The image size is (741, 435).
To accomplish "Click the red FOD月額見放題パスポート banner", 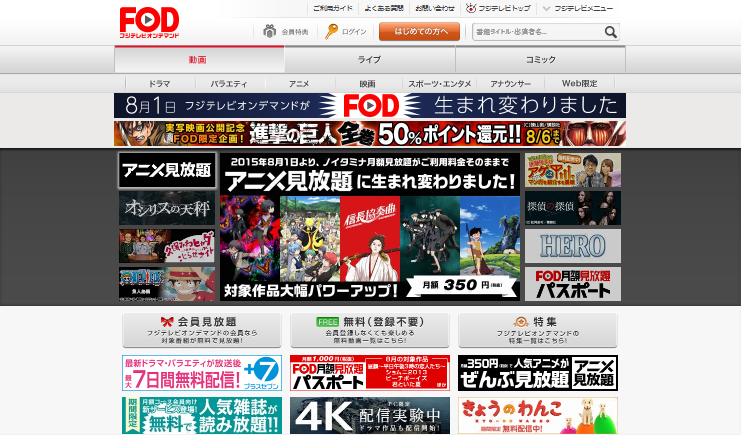I will [370, 373].
